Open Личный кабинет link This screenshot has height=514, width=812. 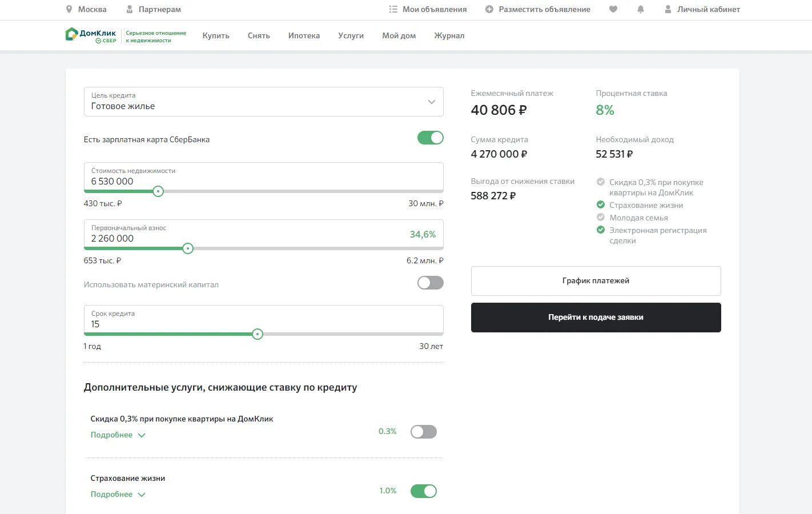(x=709, y=9)
